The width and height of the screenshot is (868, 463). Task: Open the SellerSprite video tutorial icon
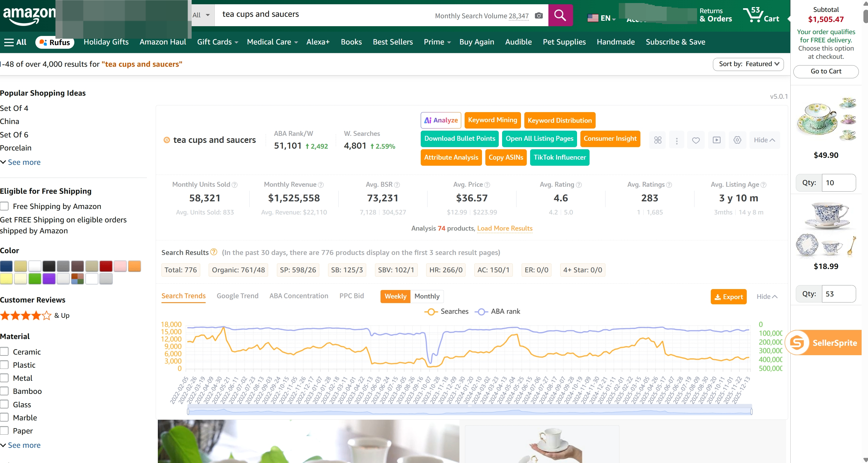coord(716,140)
